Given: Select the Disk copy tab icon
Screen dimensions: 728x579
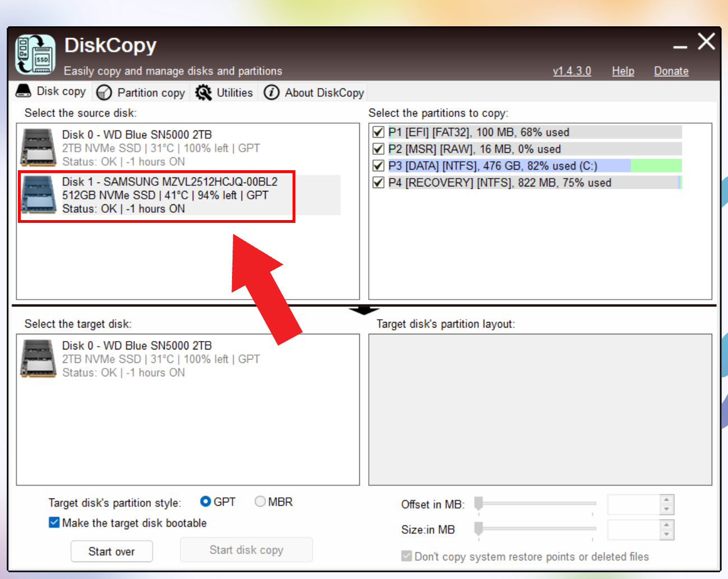Looking at the screenshot, I should pyautogui.click(x=22, y=91).
